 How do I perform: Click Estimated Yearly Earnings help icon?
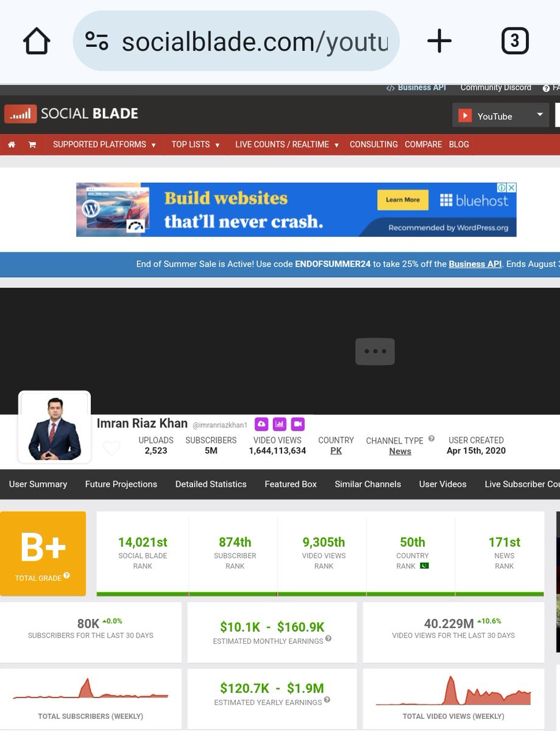click(x=327, y=701)
